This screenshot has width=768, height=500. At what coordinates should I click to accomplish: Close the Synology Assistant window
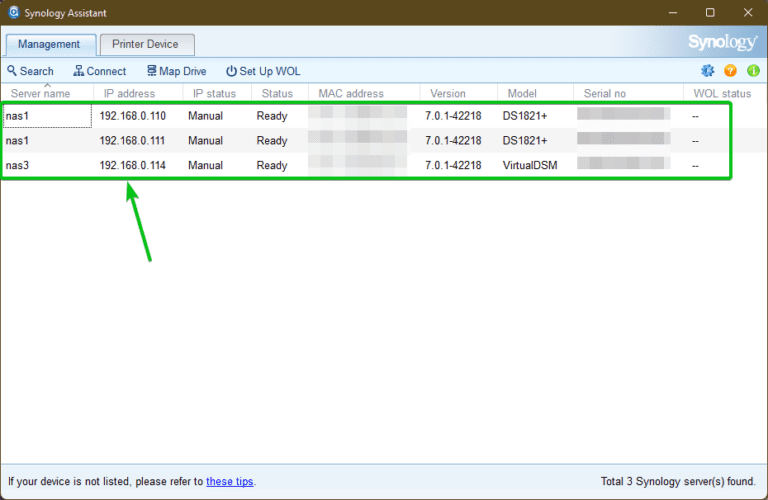point(748,13)
